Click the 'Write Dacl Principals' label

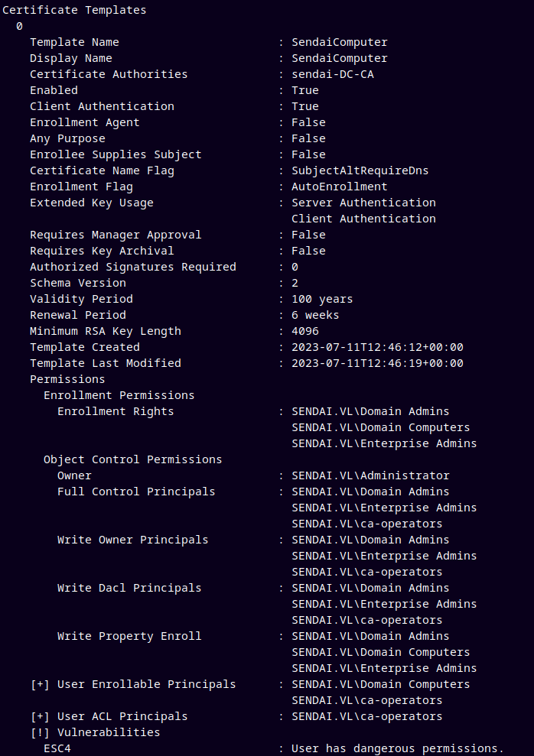coord(129,588)
